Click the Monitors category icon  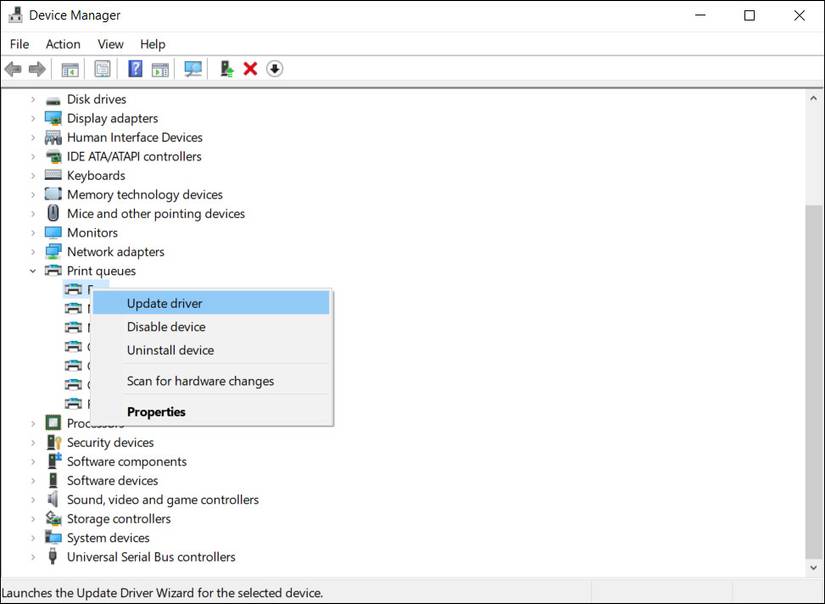53,233
